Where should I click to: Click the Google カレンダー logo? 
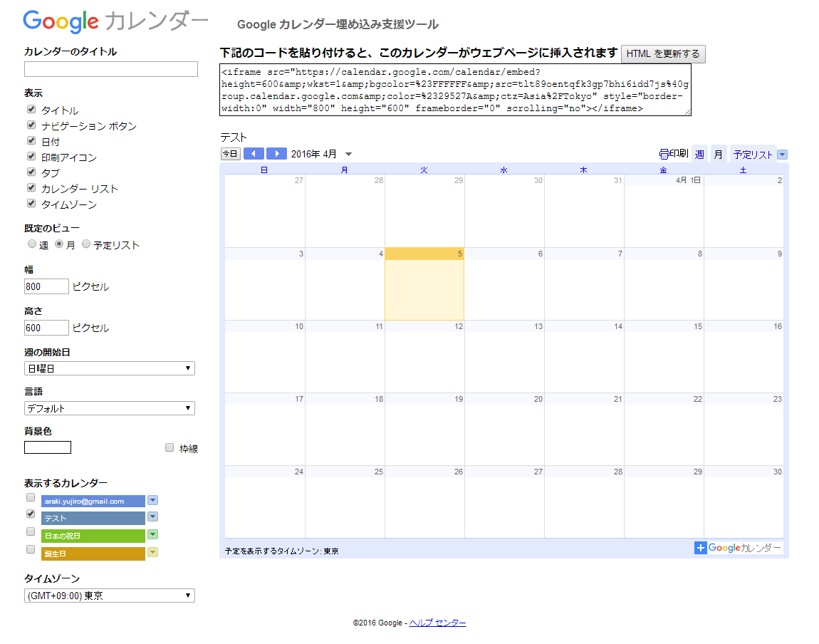point(115,21)
